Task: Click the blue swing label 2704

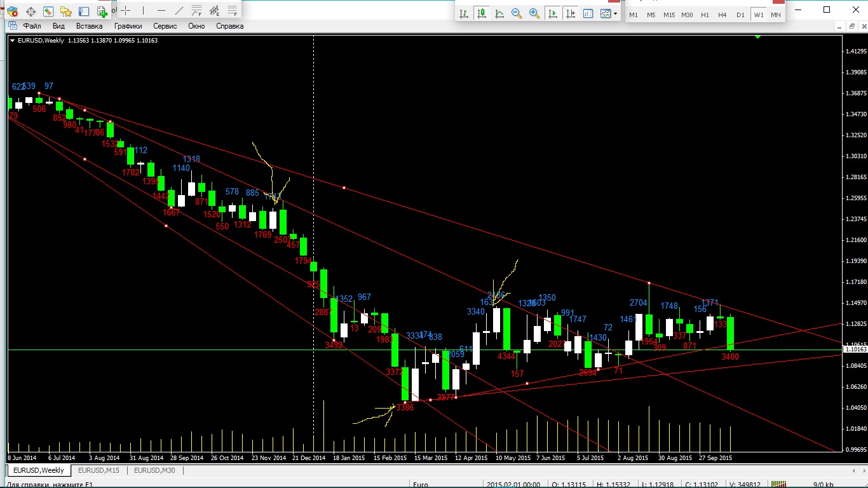Action: click(x=638, y=303)
